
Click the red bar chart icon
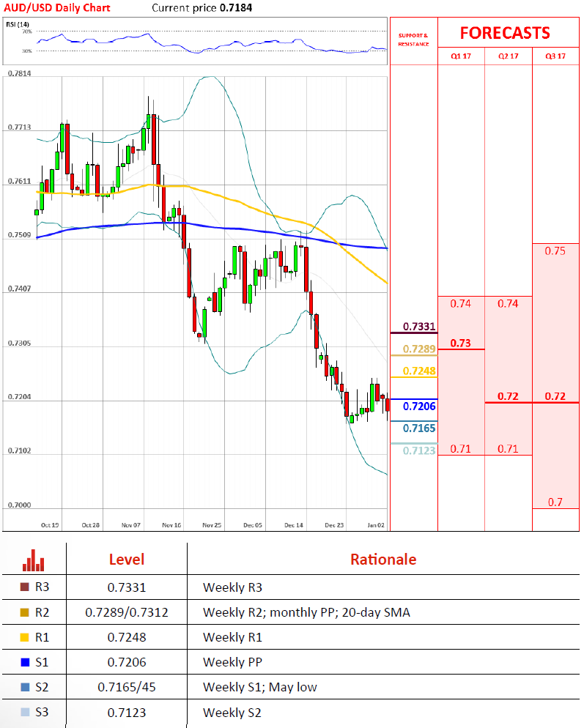click(34, 560)
